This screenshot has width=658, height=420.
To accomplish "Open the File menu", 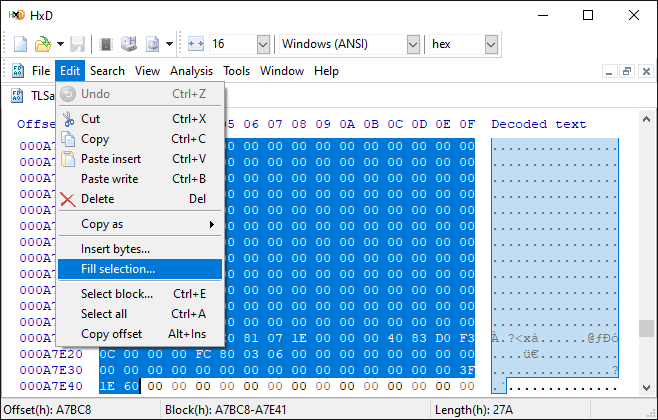I will [41, 71].
